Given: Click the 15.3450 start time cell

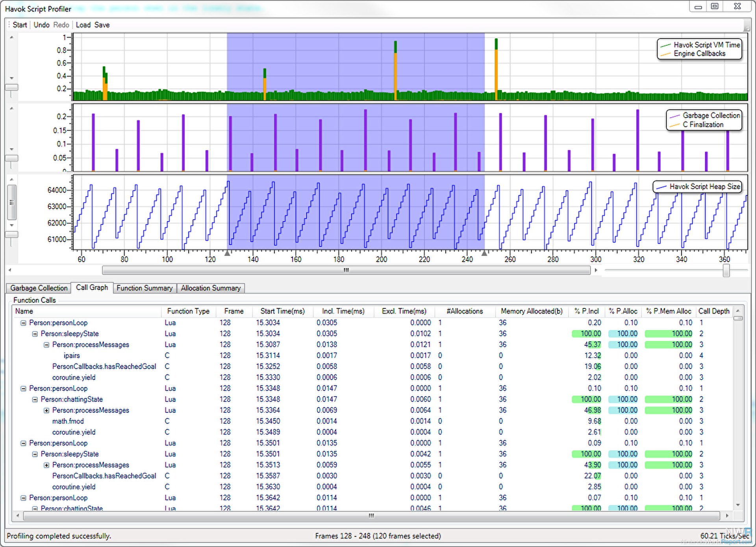Looking at the screenshot, I should 268,421.
